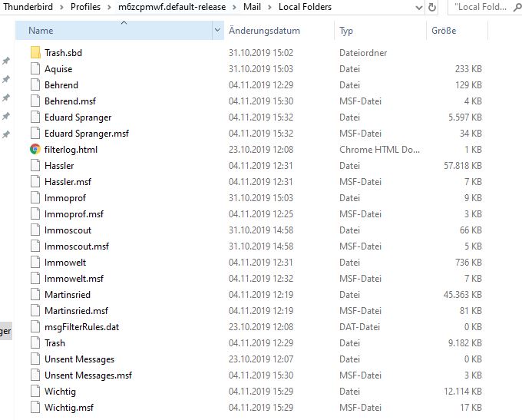The image size is (522, 420).
Task: Select the file named Wichtig
Action: pos(60,392)
